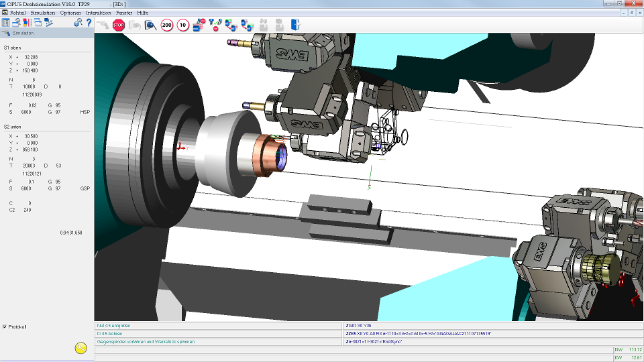This screenshot has height=362, width=644.
Task: Click the '#a-3021=1' EndSync code line
Action: (x=493, y=341)
